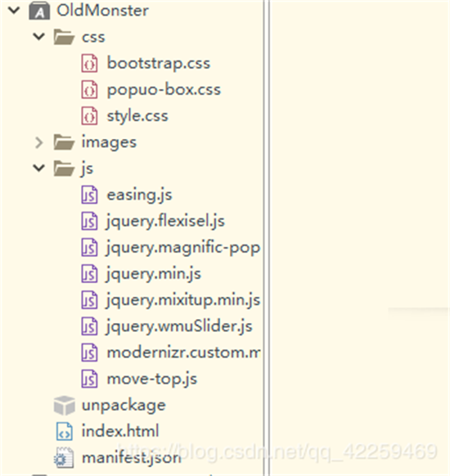Select move-top.js file
This screenshot has height=476, width=450.
(152, 379)
